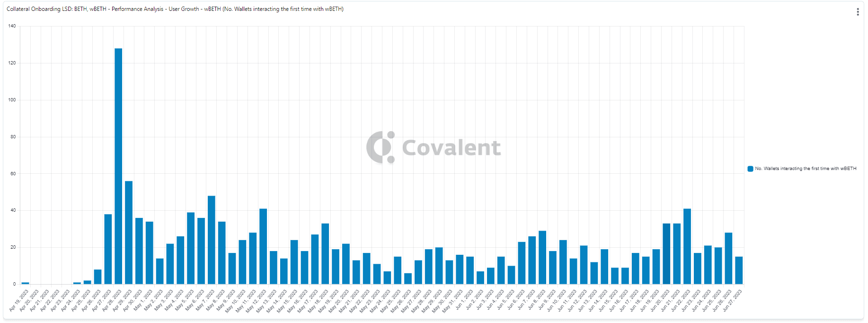Click the 140 y-axis tick label

pos(12,26)
